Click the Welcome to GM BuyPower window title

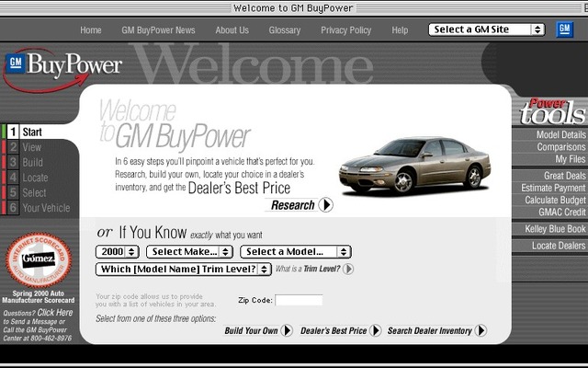[x=293, y=8]
